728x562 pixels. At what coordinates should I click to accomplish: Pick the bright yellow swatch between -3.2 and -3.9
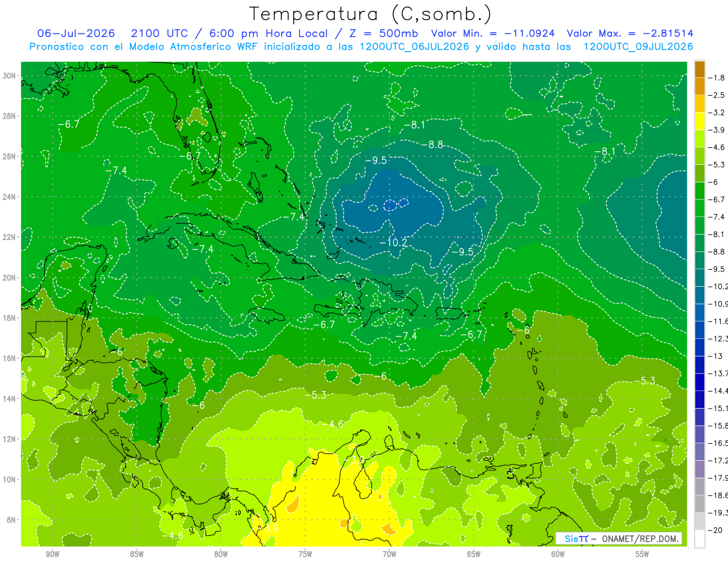click(699, 121)
